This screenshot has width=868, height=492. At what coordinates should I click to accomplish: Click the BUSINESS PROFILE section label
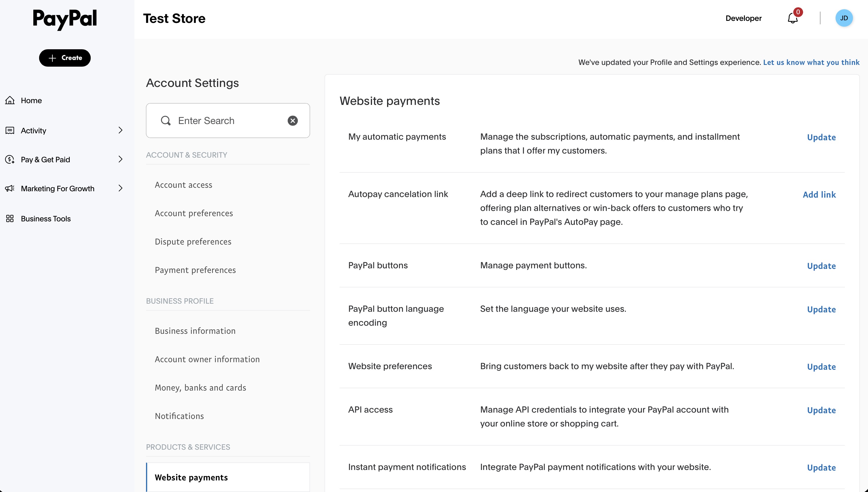[180, 301]
